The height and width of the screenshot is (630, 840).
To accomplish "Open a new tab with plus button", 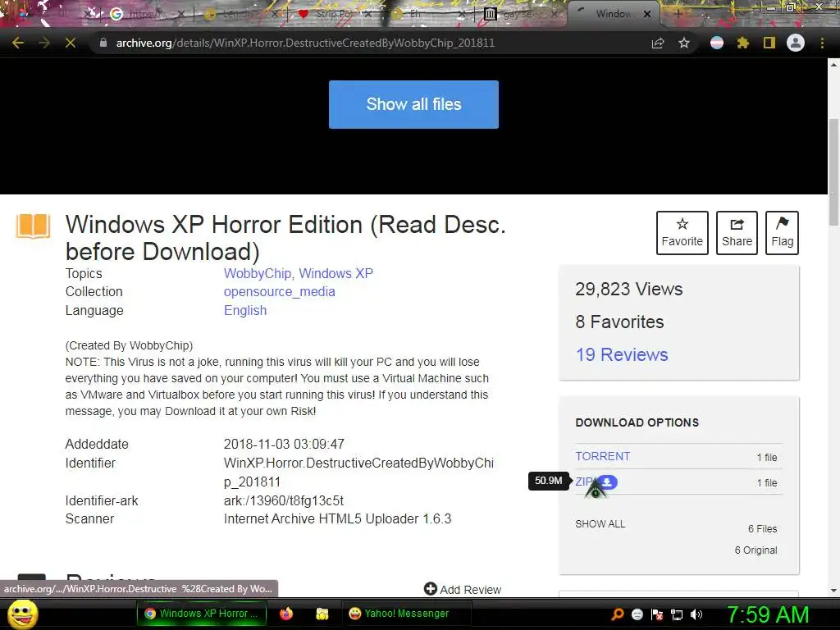I will tap(678, 14).
